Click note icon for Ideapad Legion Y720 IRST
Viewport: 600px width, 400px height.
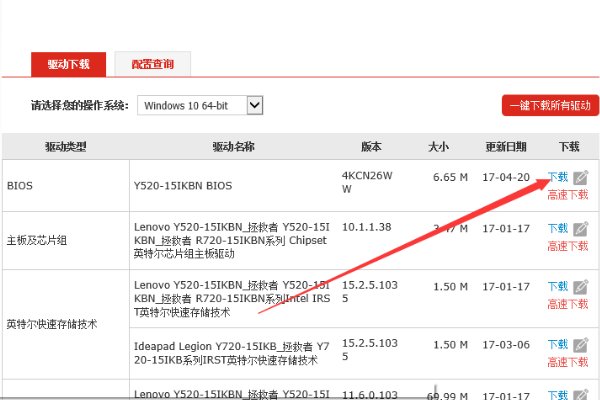[581, 344]
